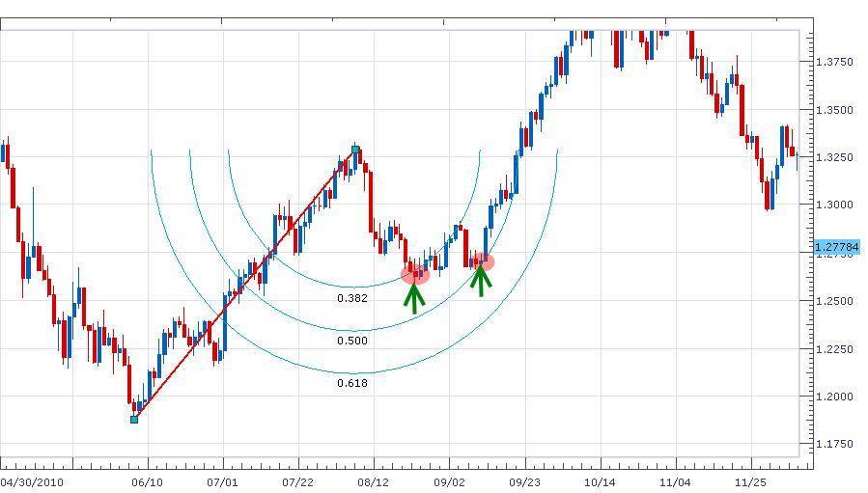Click the trend line's lower anchor square
Image resolution: width=868 pixels, height=493 pixels.
[x=134, y=419]
